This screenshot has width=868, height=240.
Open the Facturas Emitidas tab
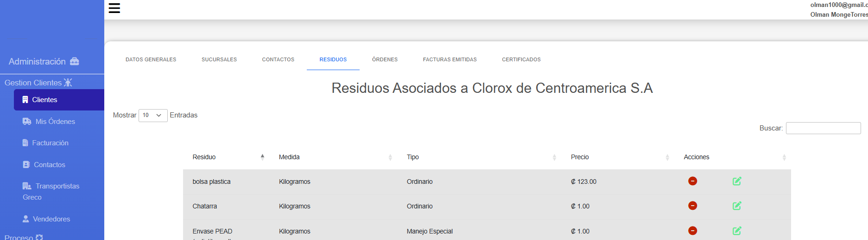[450, 59]
